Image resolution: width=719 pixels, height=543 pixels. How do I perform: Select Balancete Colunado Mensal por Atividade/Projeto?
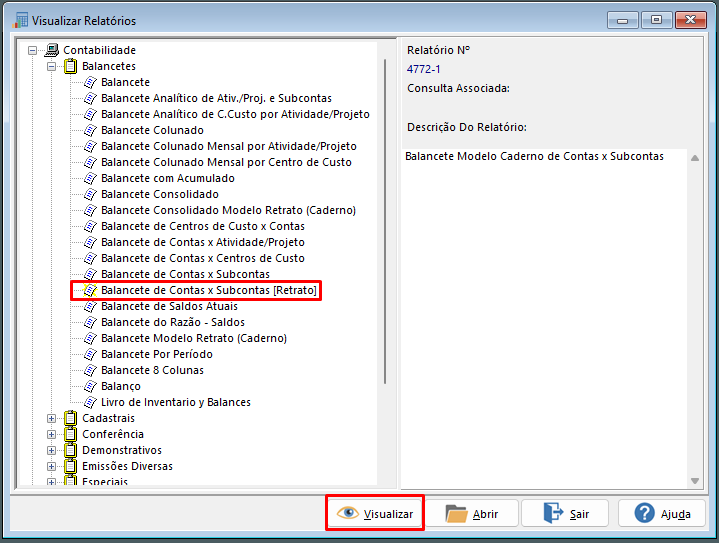tap(229, 146)
